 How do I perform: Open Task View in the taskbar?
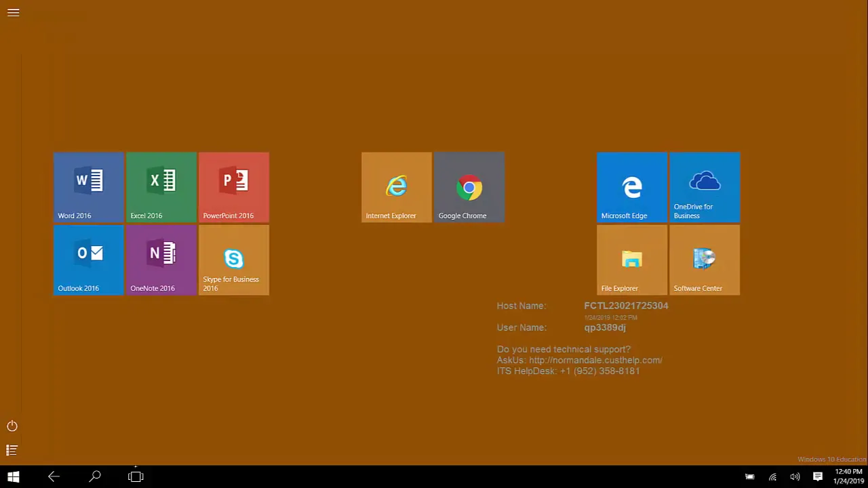[136, 476]
